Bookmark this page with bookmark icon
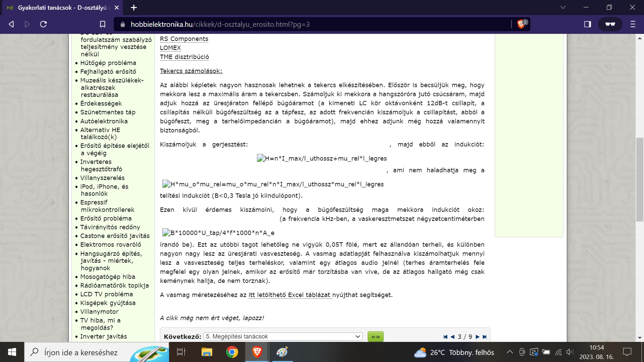644x362 pixels. 103,24
